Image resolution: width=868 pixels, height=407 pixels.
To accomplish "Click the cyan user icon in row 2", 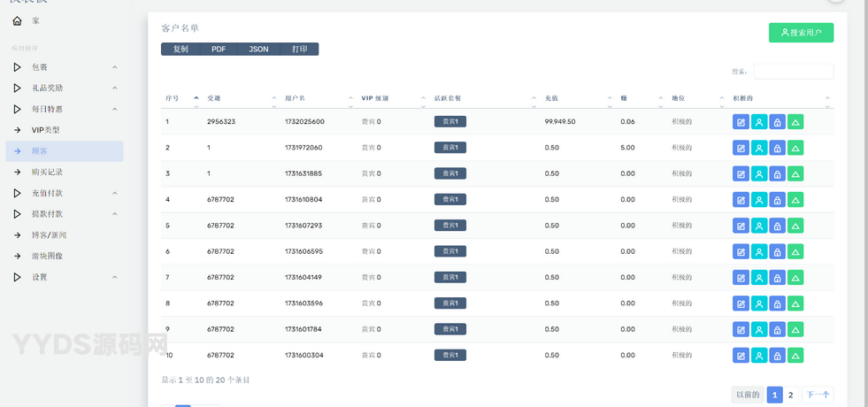I will click(x=759, y=148).
